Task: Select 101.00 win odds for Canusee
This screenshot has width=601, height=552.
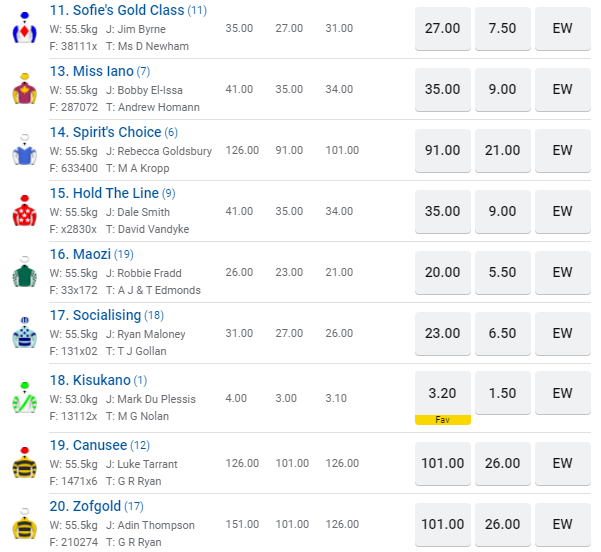Action: [443, 464]
